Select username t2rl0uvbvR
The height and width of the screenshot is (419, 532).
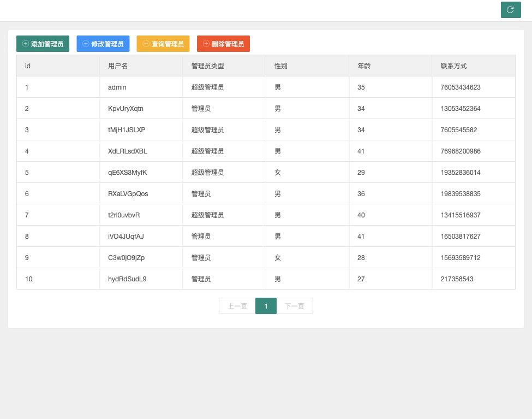[124, 215]
